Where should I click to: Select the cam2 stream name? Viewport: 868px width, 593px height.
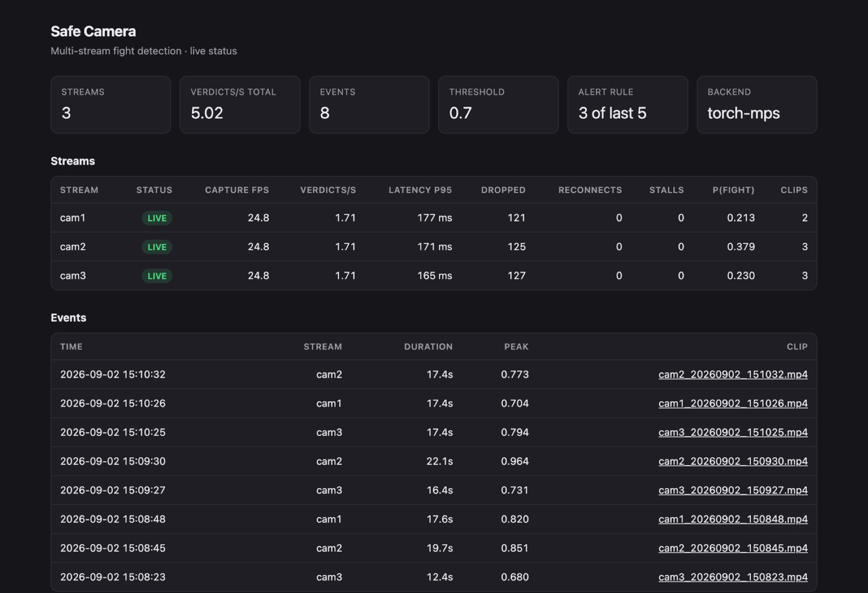(73, 246)
